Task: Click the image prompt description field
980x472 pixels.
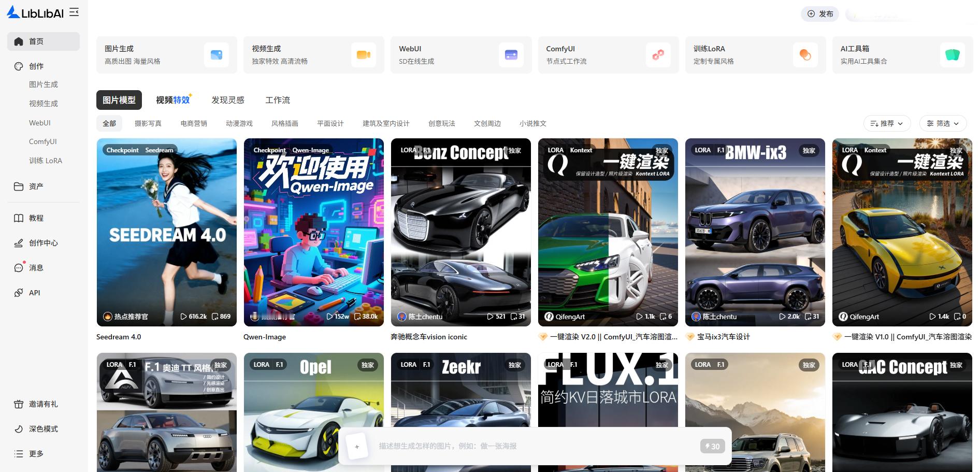Action: [535, 446]
